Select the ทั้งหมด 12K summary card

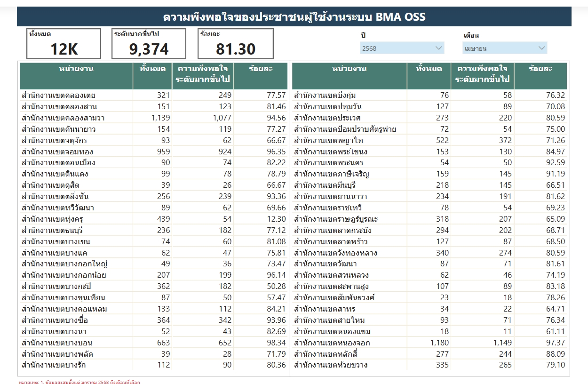coord(64,44)
